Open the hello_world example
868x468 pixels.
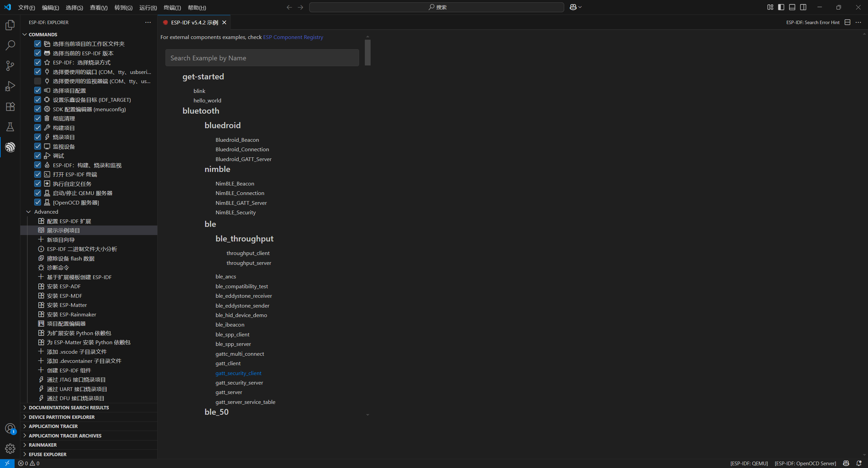[207, 100]
